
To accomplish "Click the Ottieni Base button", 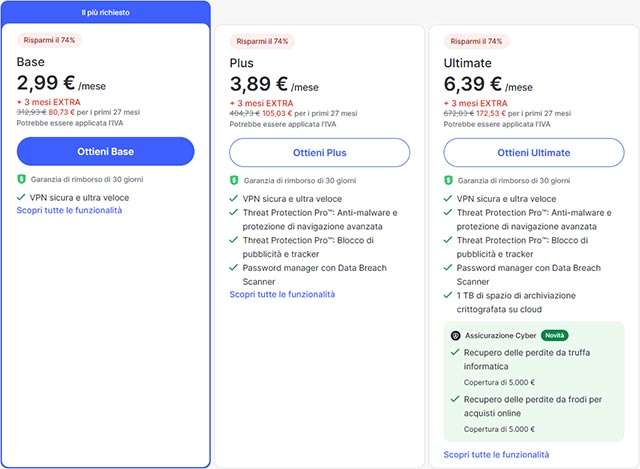I will 105,151.
